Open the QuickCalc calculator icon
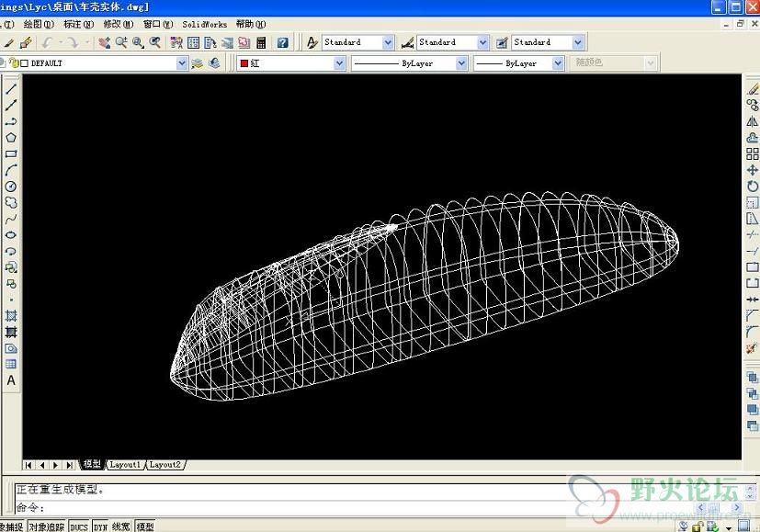 point(261,42)
